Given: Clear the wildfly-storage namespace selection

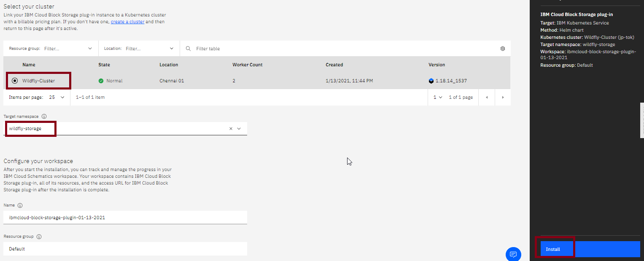Looking at the screenshot, I should [231, 129].
